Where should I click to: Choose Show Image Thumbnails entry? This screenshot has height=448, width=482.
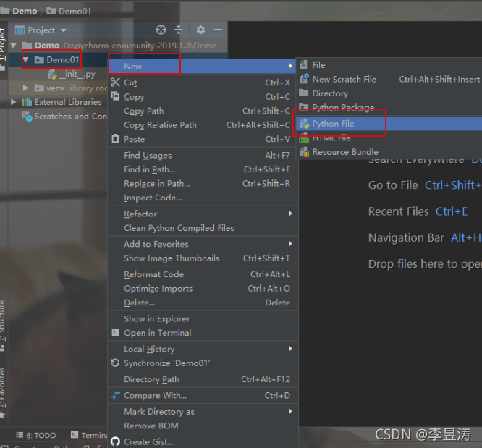click(x=203, y=258)
